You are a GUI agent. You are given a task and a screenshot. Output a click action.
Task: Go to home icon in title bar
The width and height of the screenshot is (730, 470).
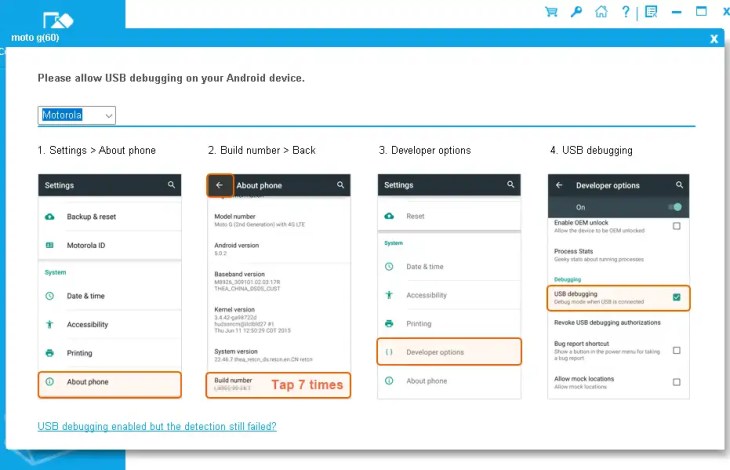coord(601,12)
